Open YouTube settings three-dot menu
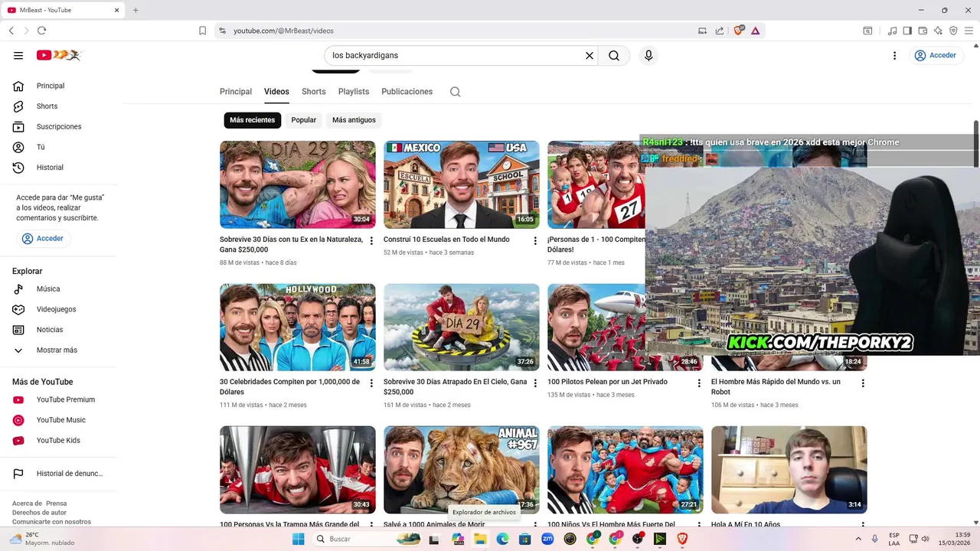 point(894,55)
